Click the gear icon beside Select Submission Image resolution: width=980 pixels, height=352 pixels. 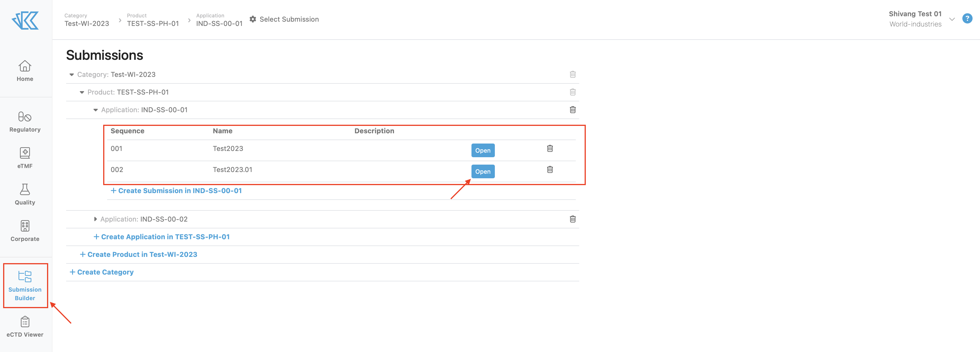tap(253, 19)
